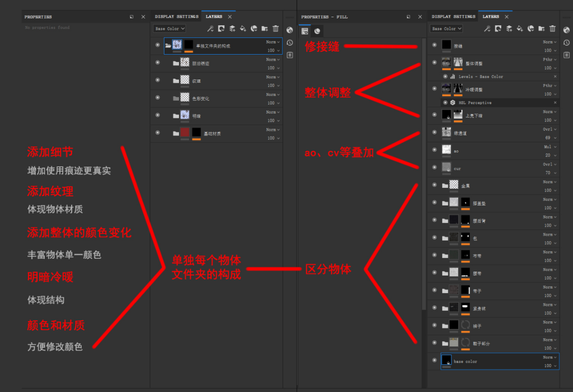Screen dimensions: 573x392
Task: Switch to Display Settings tab in right panel
Action: tap(453, 17)
